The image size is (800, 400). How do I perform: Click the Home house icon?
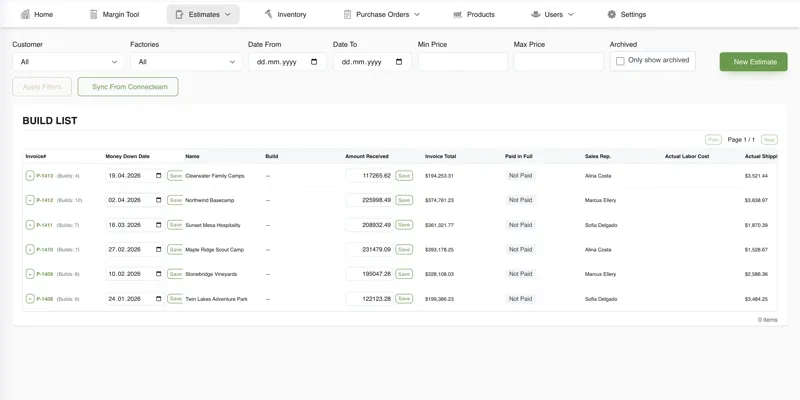[25, 14]
